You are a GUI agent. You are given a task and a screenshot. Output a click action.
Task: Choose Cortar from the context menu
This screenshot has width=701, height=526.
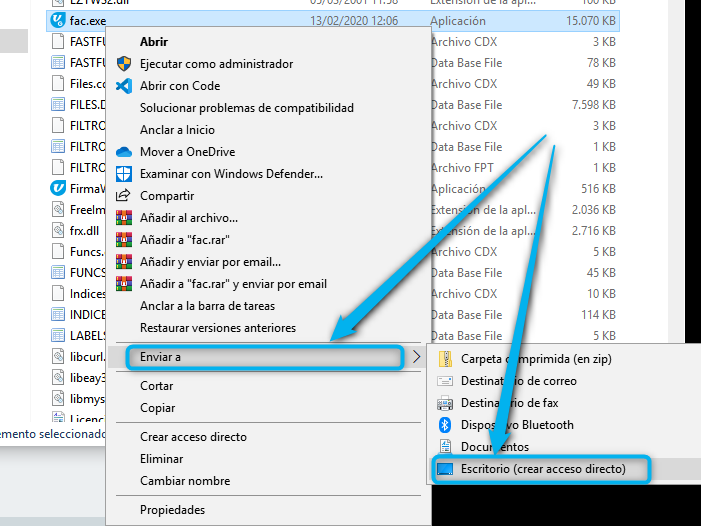[156, 386]
